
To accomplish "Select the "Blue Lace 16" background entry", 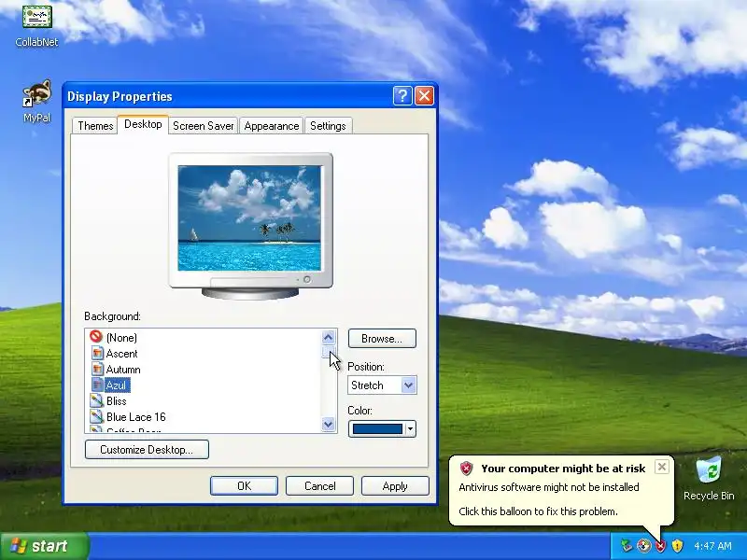I will [x=136, y=417].
